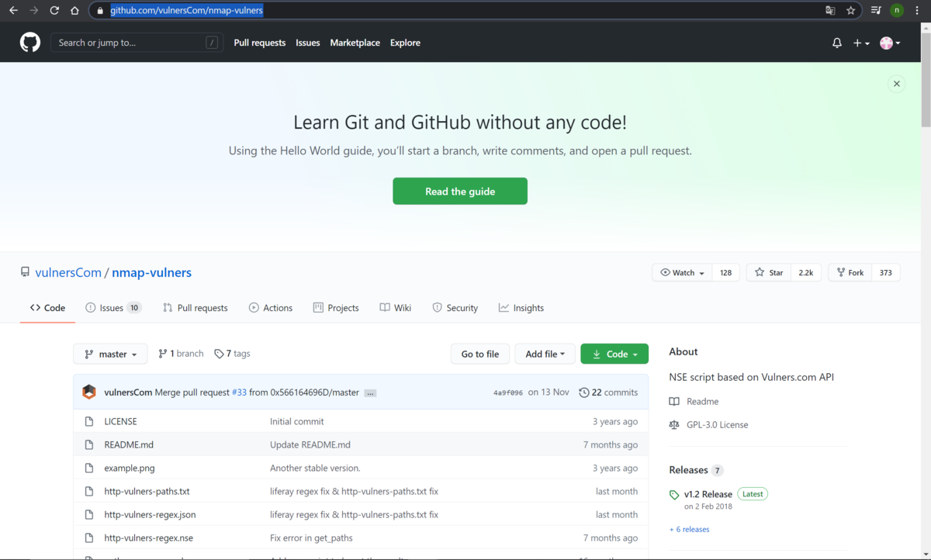This screenshot has width=931, height=560.
Task: Open http-vulners-paths.txt file
Action: pyautogui.click(x=147, y=491)
